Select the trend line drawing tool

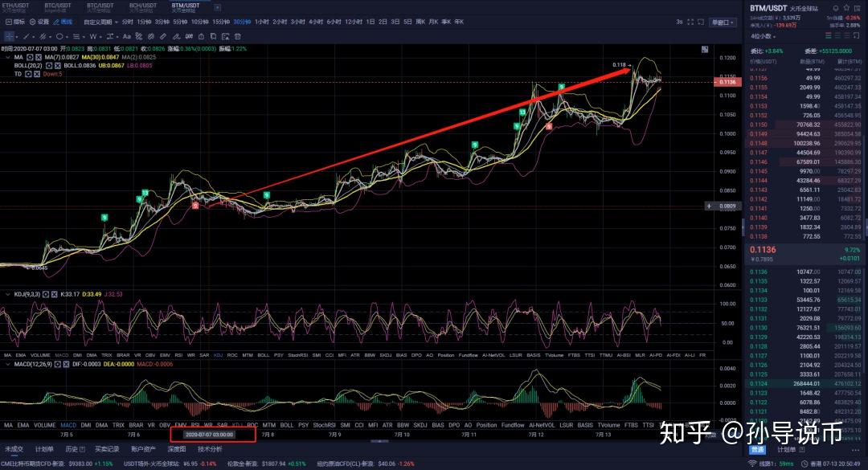26,36
